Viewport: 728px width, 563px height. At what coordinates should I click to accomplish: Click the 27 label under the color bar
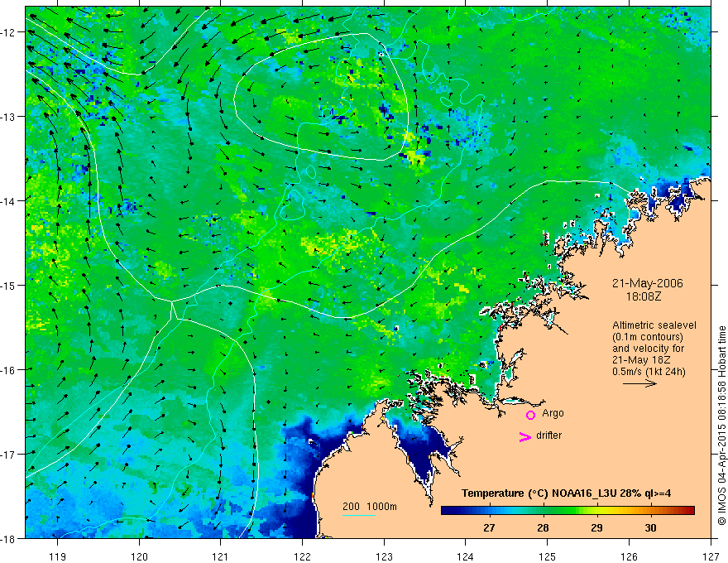pyautogui.click(x=489, y=527)
